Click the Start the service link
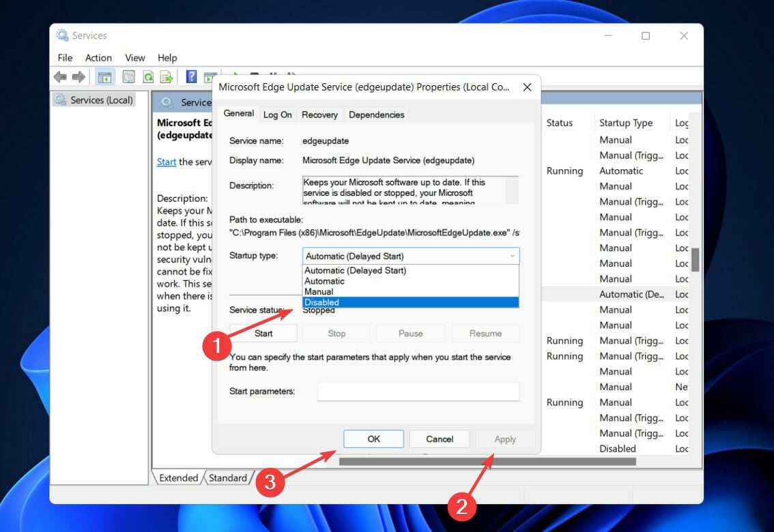Screen dimensions: 774x532 pos(167,162)
